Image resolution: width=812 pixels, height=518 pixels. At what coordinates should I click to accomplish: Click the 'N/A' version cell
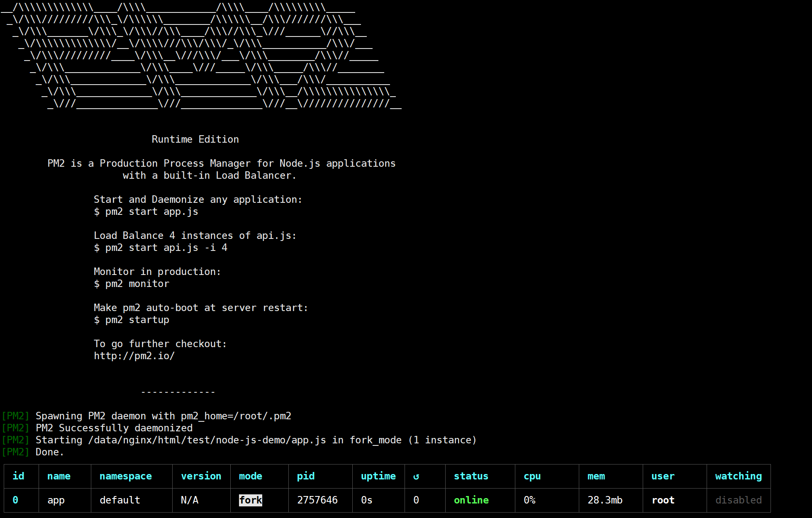(190, 500)
